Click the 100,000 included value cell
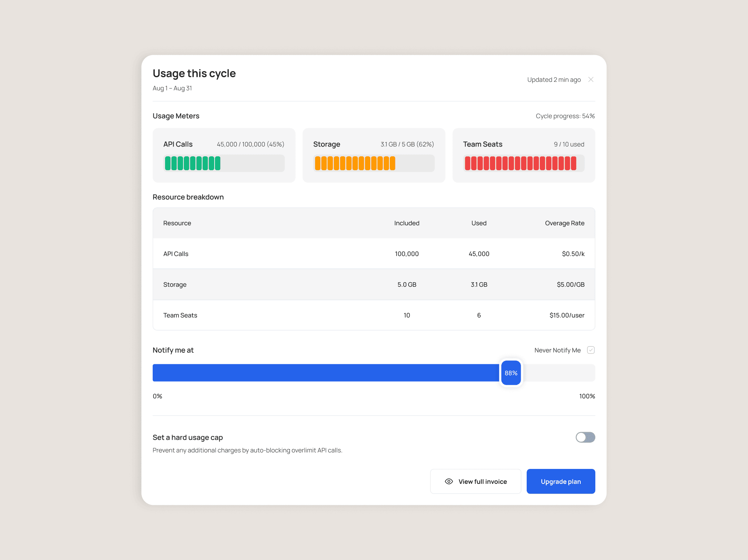 pyautogui.click(x=407, y=254)
